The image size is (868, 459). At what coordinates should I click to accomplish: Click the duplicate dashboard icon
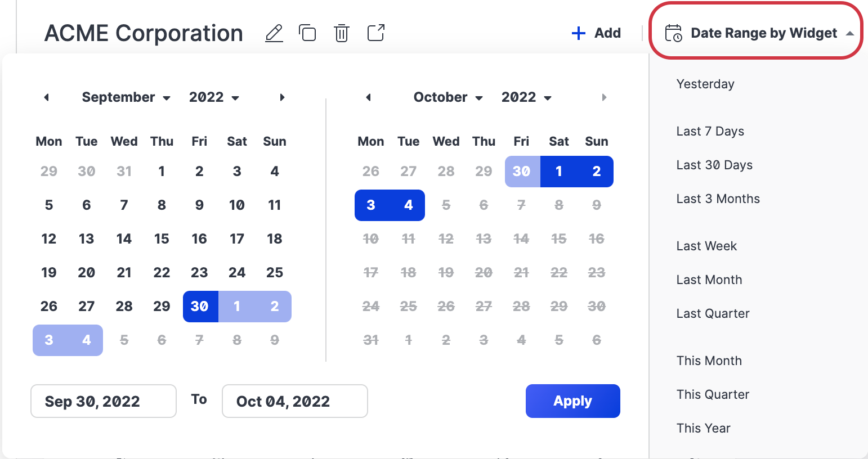tap(307, 33)
